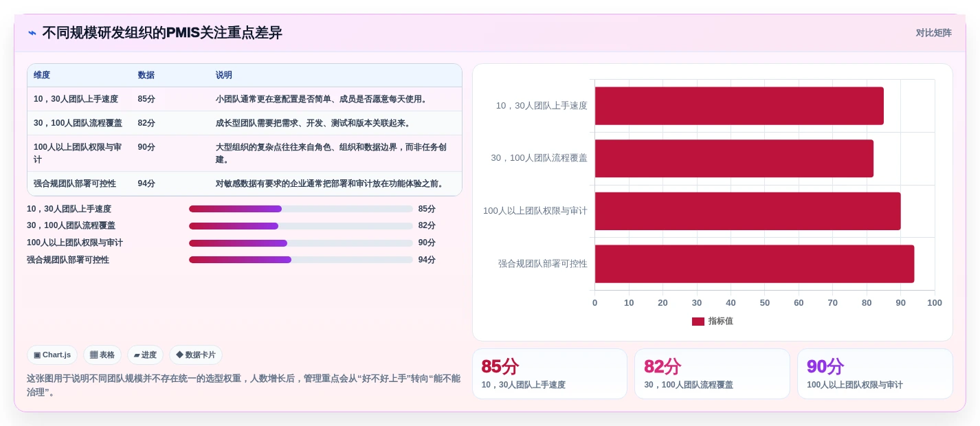Select table row 10，30人团队上手速度
The width and height of the screenshot is (980, 426).
click(x=245, y=99)
